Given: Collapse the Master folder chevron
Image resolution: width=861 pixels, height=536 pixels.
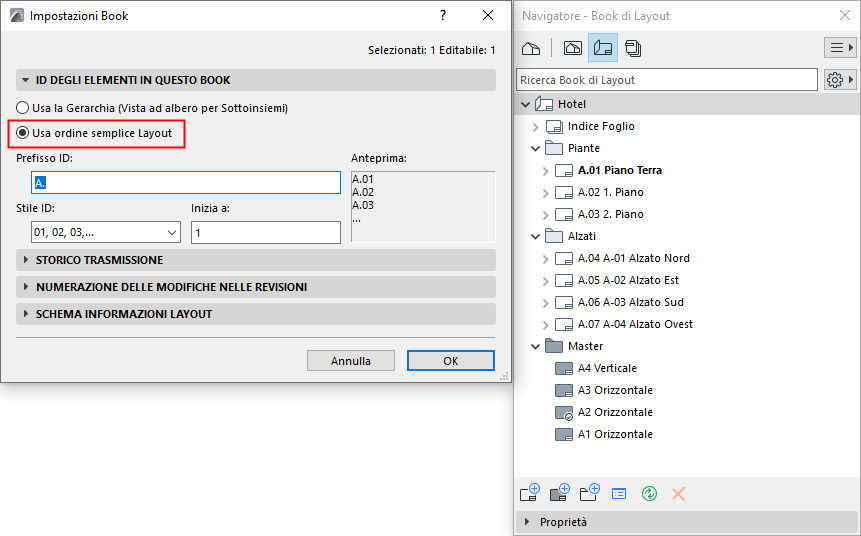Looking at the screenshot, I should click(535, 346).
